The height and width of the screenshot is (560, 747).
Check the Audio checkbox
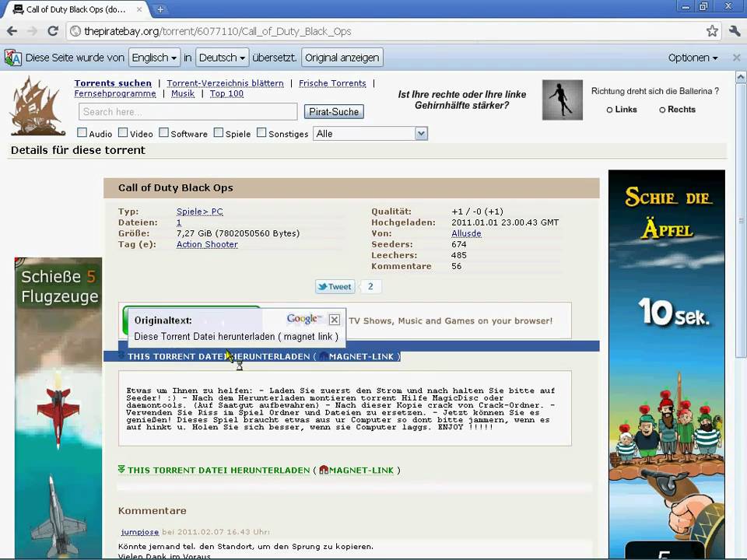[x=82, y=132]
